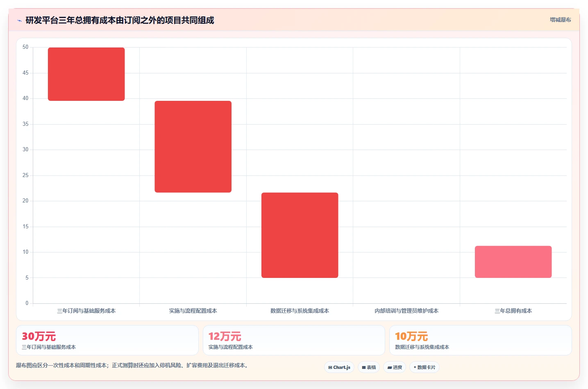Viewport: 588px width, 389px height.
Task: Click the y-axis value 30
Action: [x=25, y=150]
